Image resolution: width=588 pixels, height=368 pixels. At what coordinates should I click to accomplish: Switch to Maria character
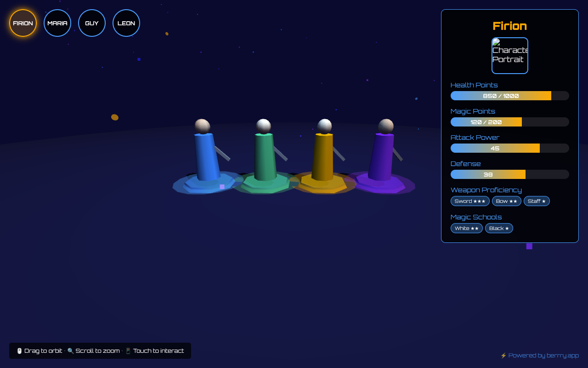click(57, 23)
